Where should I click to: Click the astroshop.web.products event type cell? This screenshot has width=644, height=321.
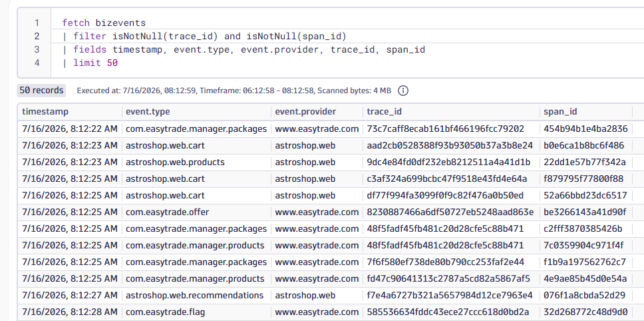pos(176,162)
